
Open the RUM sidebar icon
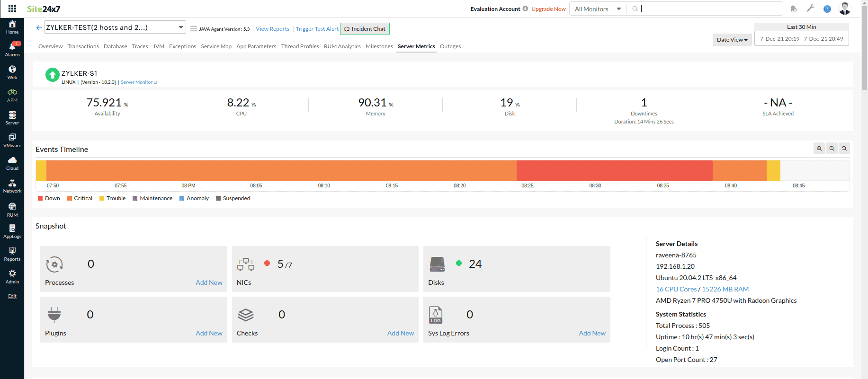(12, 210)
